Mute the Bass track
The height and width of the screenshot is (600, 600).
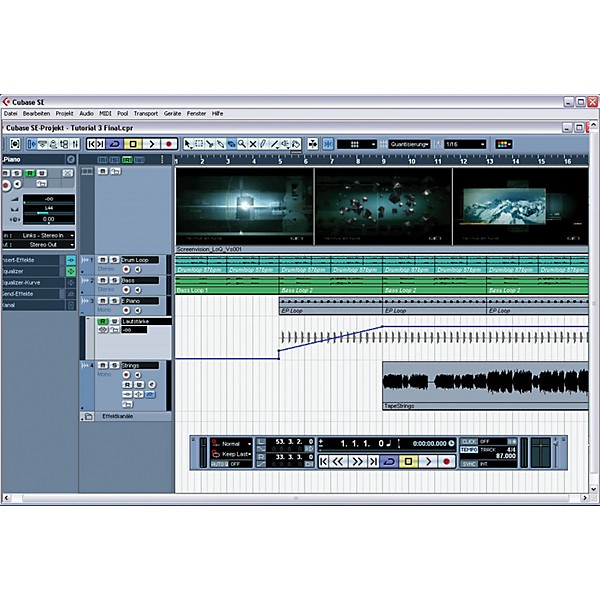point(102,280)
